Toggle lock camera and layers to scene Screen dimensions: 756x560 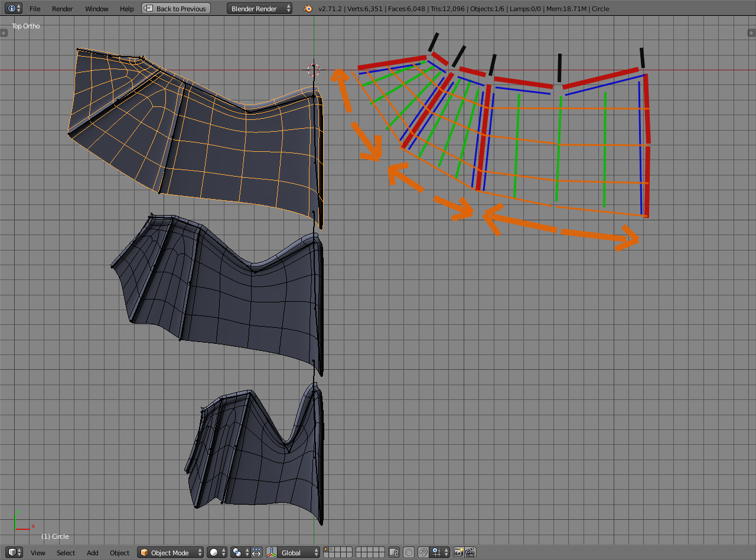[x=394, y=552]
